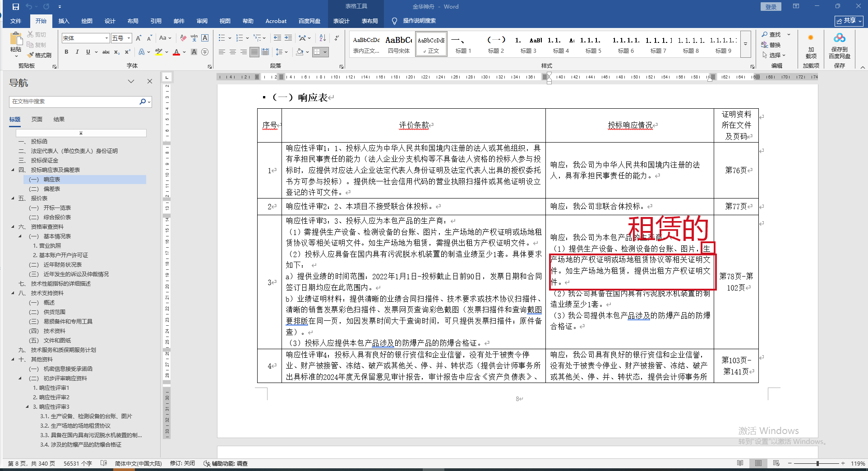
Task: Collapse the 八、技术支持资料 heading in navigation
Action: pyautogui.click(x=13, y=293)
